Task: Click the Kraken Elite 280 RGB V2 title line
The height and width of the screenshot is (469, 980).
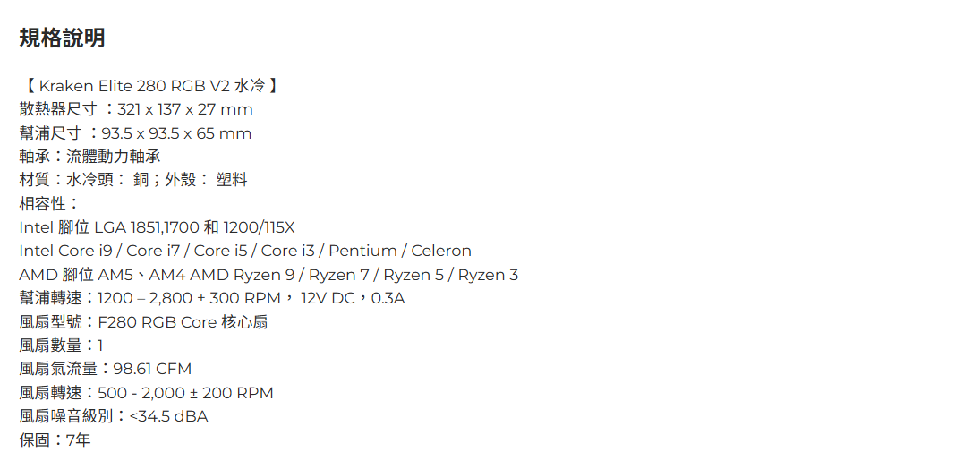Action: pyautogui.click(x=149, y=86)
